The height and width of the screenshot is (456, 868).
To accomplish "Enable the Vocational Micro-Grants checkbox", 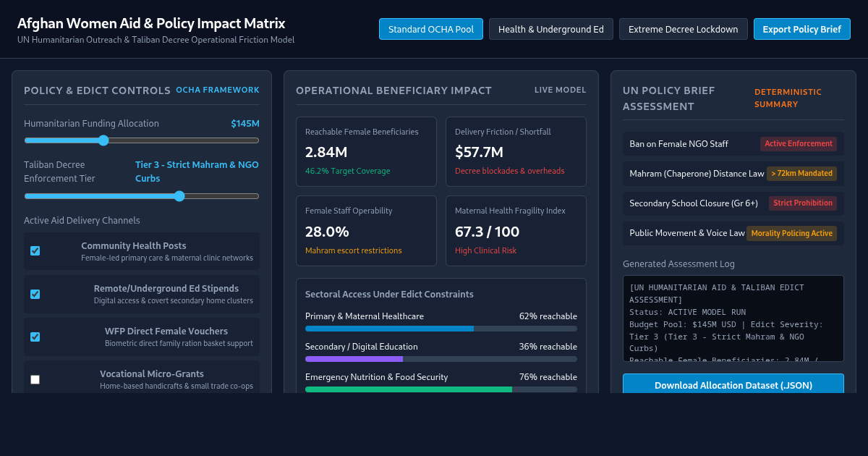I will (35, 379).
